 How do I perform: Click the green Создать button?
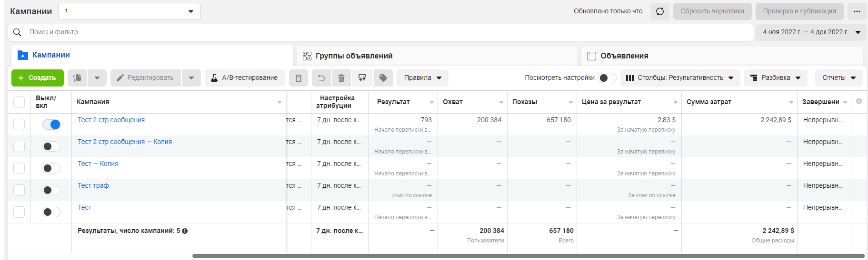point(38,78)
